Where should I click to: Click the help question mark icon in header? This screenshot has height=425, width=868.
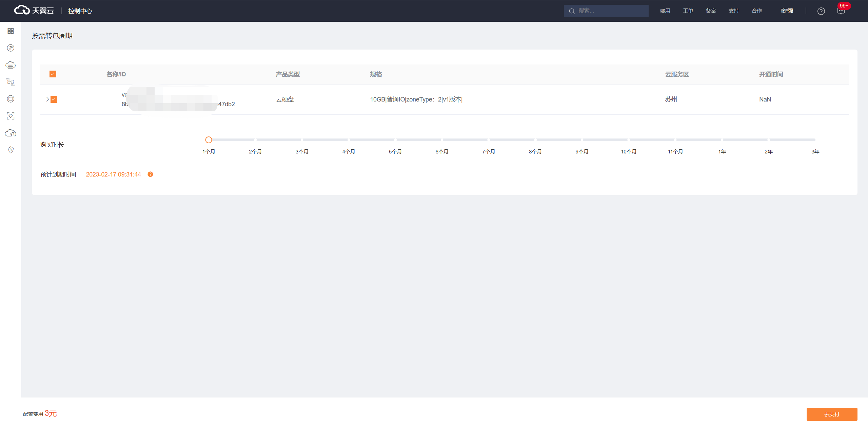(x=821, y=11)
